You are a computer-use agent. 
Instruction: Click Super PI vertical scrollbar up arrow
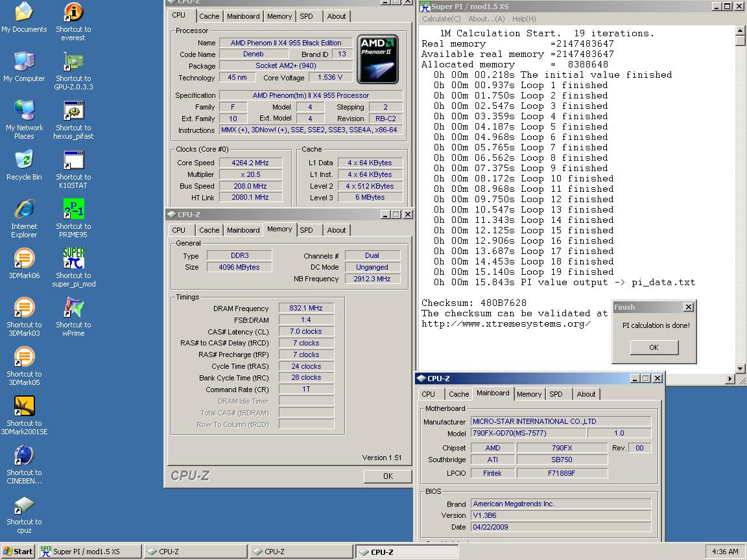point(740,30)
